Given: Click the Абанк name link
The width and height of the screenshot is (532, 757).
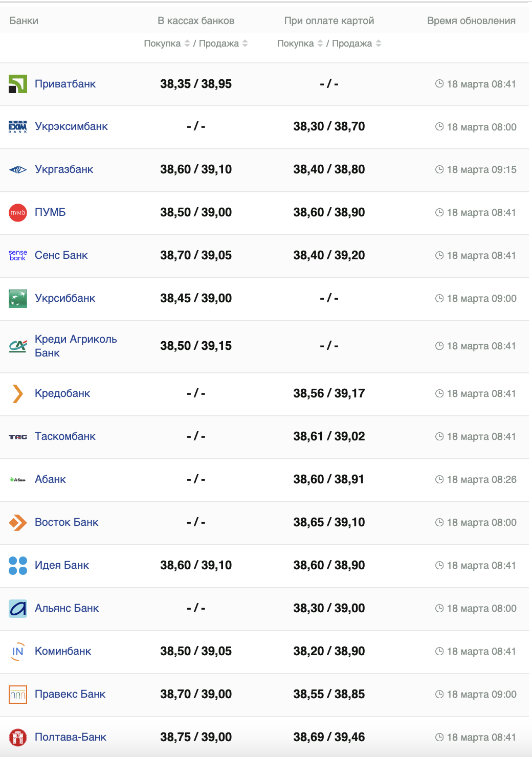Looking at the screenshot, I should [50, 479].
